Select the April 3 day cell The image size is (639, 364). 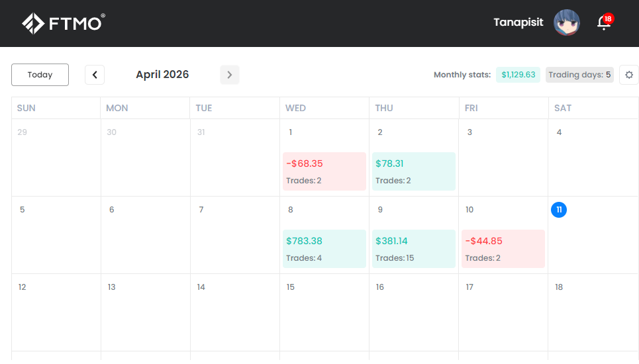503,158
